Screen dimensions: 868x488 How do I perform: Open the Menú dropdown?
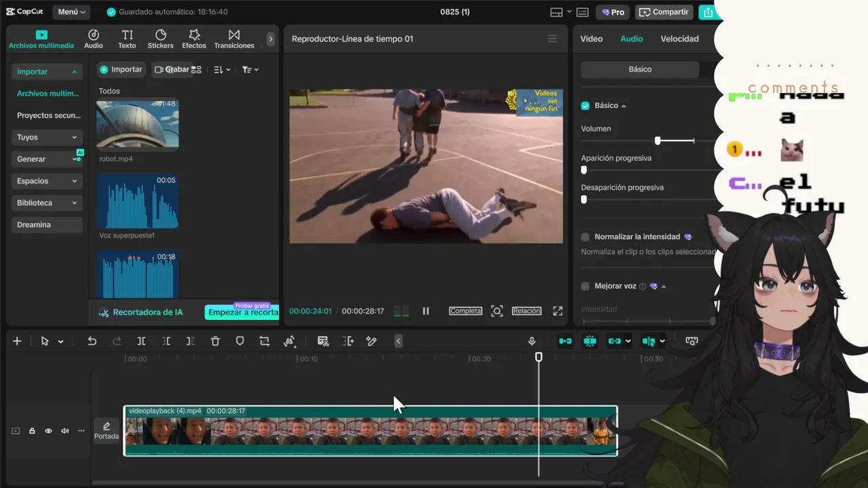tap(71, 12)
